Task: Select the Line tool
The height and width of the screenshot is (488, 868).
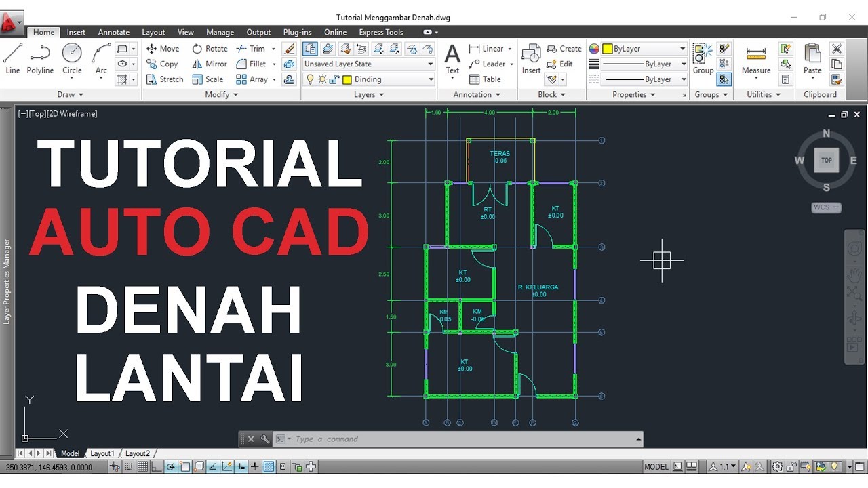Action: tap(12, 58)
